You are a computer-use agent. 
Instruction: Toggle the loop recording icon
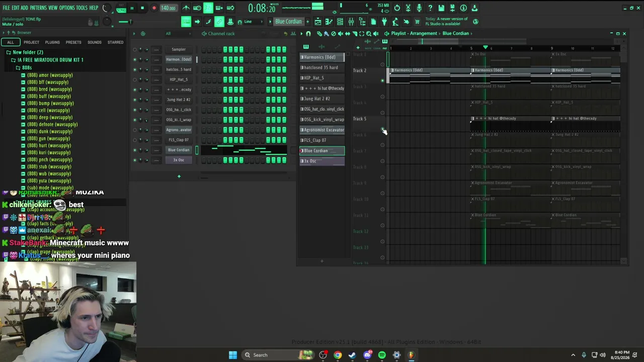coord(230,8)
